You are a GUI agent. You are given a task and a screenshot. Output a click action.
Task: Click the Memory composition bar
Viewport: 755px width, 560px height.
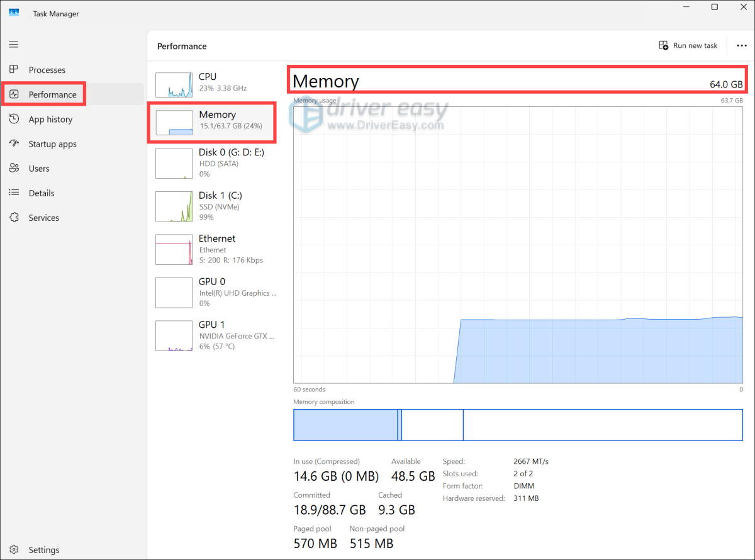click(517, 425)
